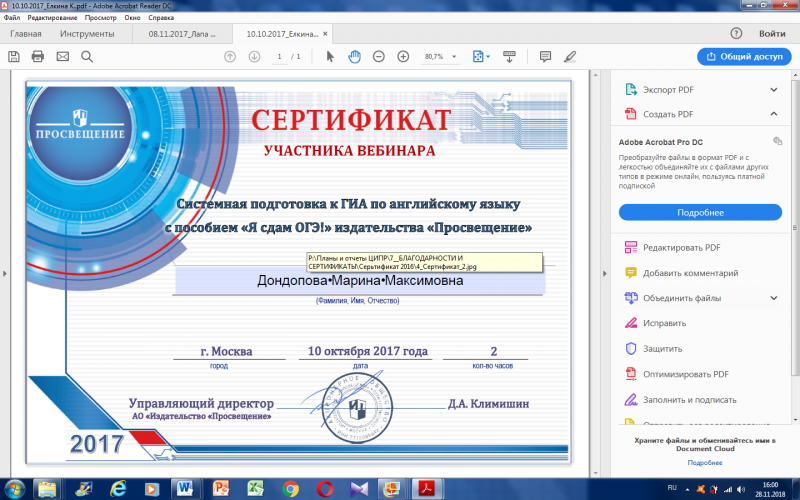The image size is (800, 500).
Task: Expand Объединить файлы chevron
Action: click(x=773, y=298)
